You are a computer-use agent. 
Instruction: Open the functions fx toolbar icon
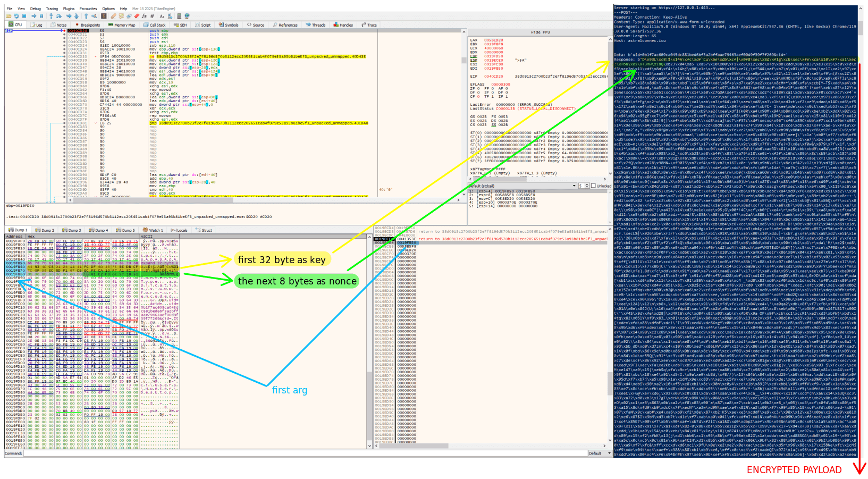144,16
